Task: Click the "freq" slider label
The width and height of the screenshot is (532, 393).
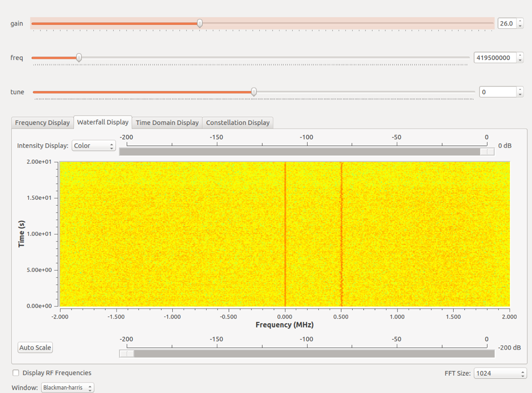Action: [x=17, y=58]
